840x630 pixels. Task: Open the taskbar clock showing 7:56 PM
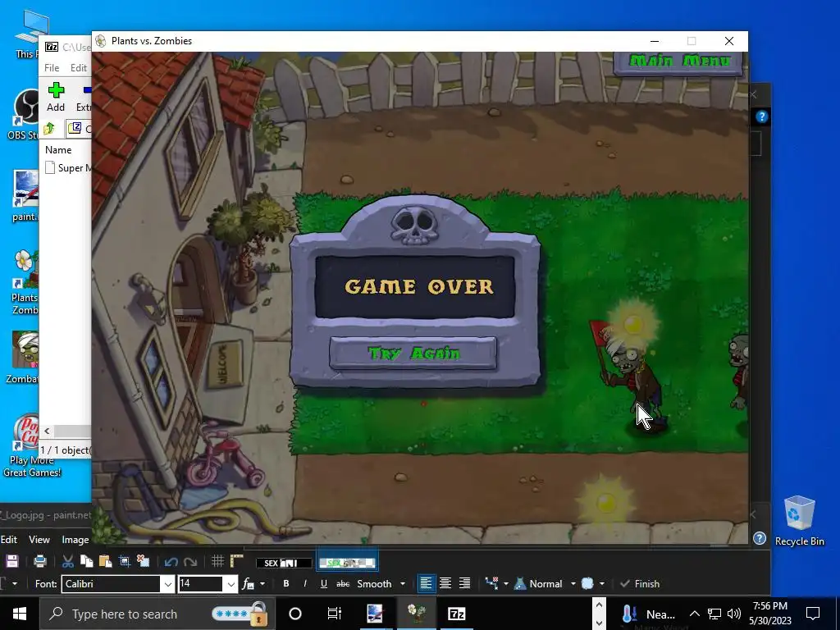(769, 614)
